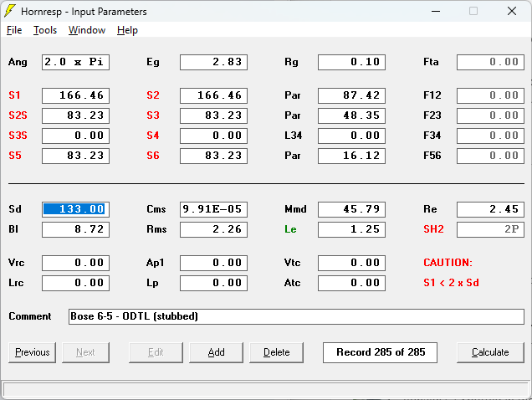Click the red S3S label
Viewport: 532px width, 400px height.
tap(18, 135)
